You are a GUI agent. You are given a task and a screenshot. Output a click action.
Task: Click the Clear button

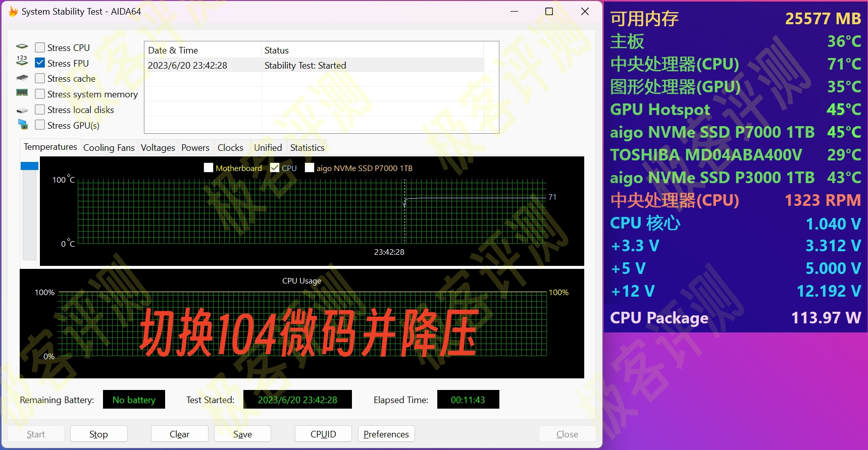pos(179,434)
